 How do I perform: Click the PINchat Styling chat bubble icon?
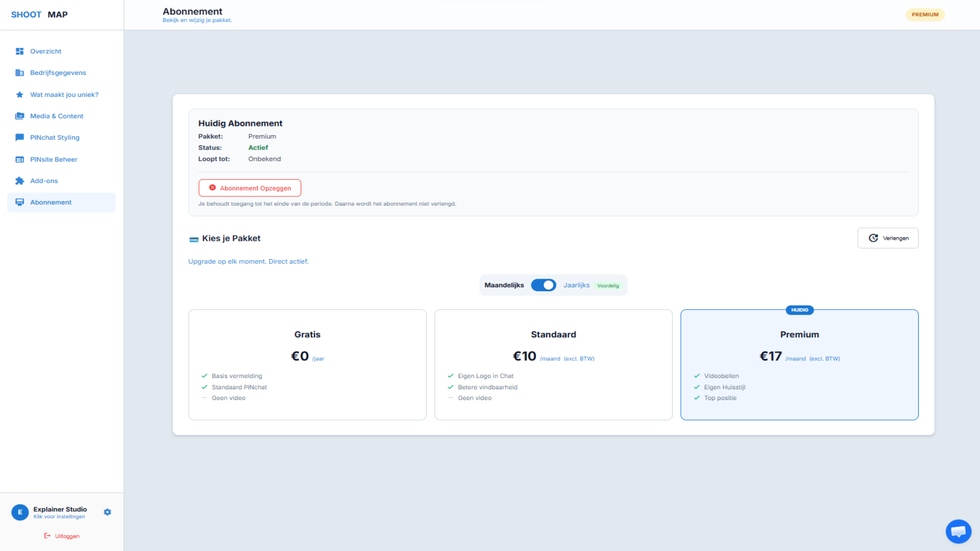(x=19, y=137)
